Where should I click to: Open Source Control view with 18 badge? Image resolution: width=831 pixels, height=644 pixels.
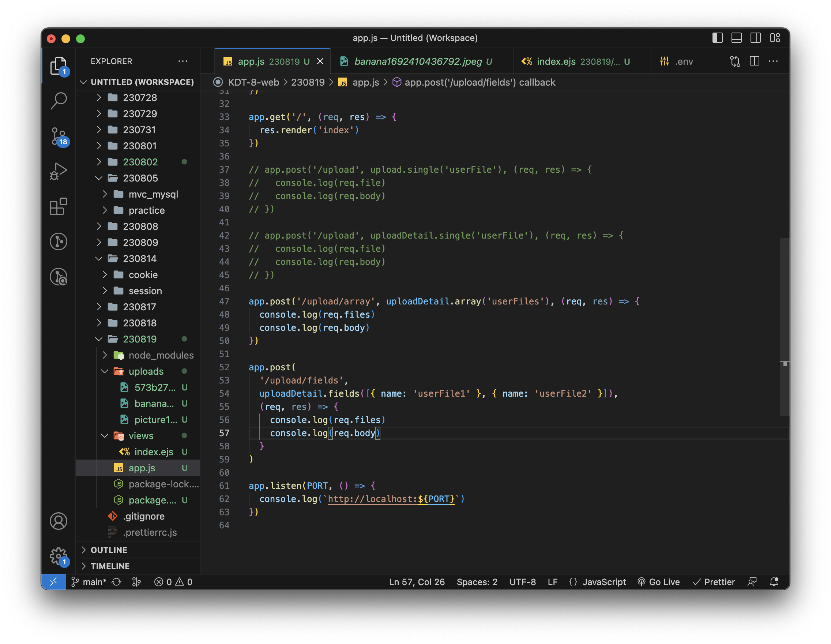[58, 136]
